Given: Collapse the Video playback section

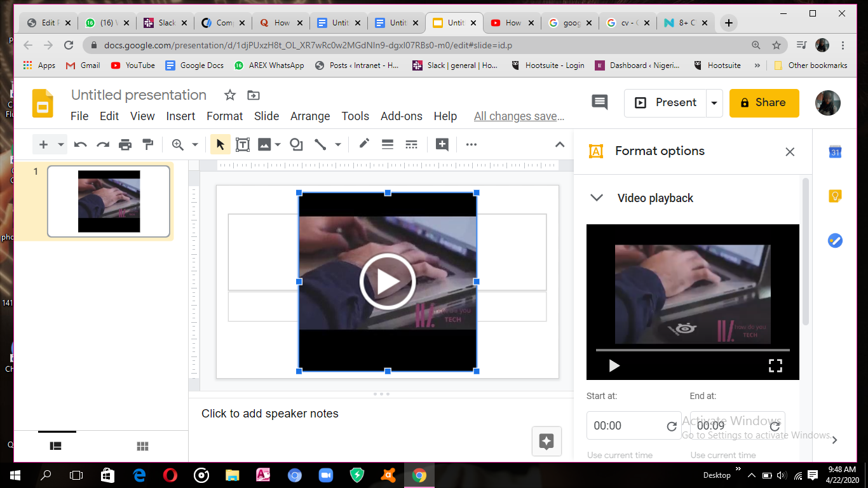Looking at the screenshot, I should [x=596, y=198].
